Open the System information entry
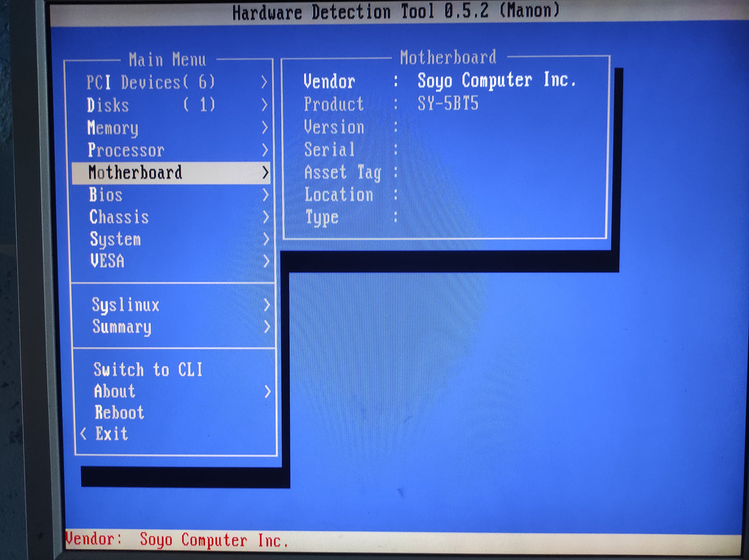Screen dimensions: 749x560 pyautogui.click(x=115, y=239)
